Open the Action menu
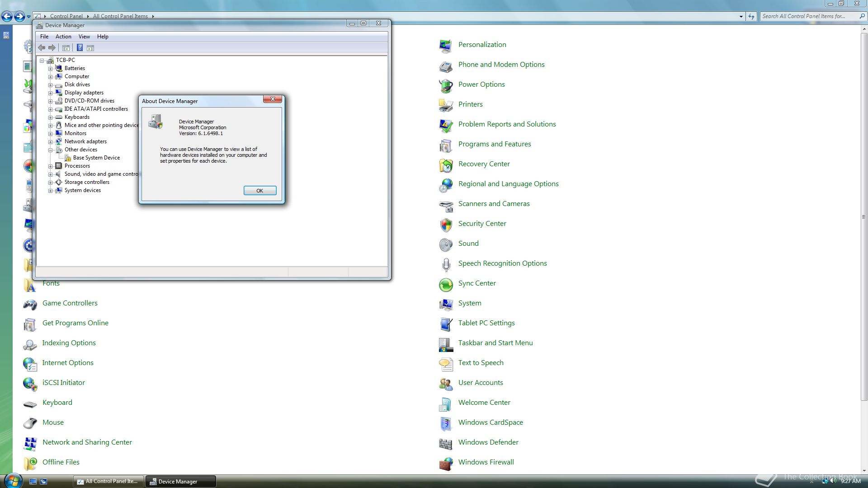 point(63,37)
